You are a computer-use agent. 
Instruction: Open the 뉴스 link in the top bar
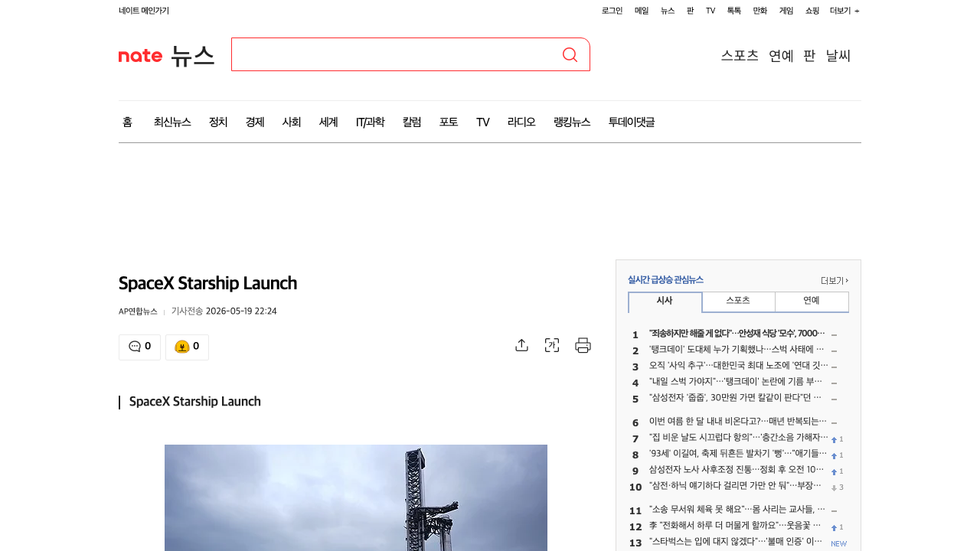point(668,11)
